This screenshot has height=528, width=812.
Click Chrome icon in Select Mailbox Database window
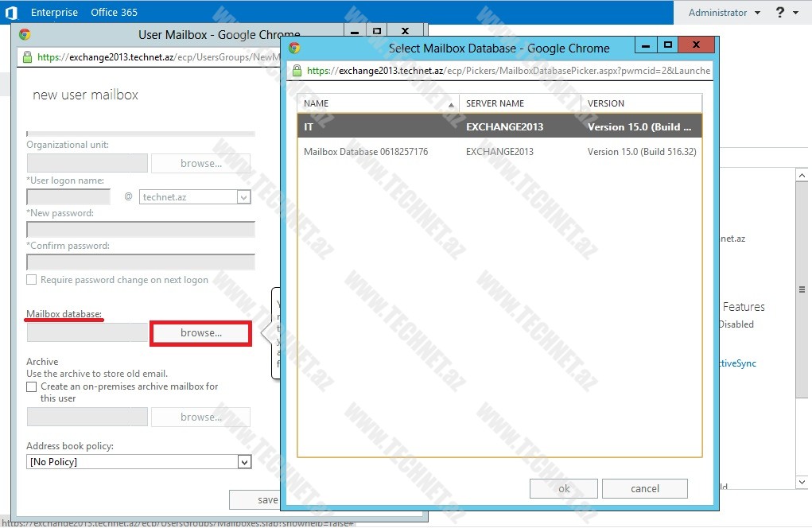(x=294, y=48)
